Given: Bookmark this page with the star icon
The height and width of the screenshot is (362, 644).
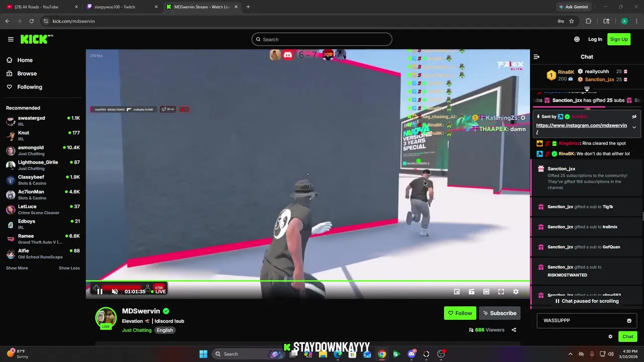Looking at the screenshot, I should coord(572,21).
